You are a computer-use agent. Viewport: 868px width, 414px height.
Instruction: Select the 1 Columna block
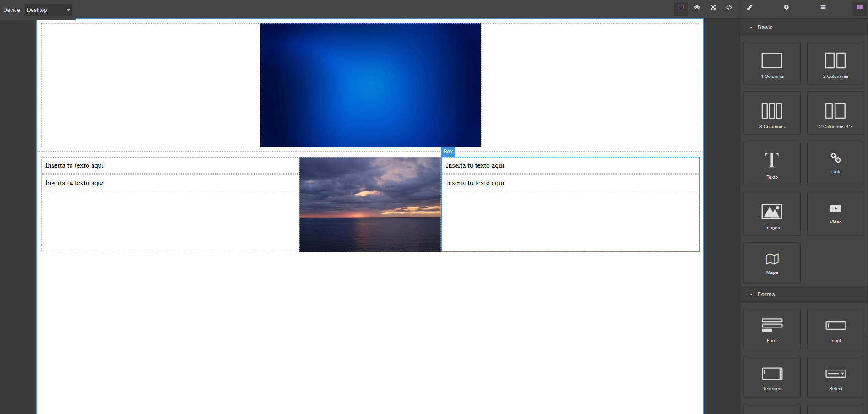(x=772, y=63)
